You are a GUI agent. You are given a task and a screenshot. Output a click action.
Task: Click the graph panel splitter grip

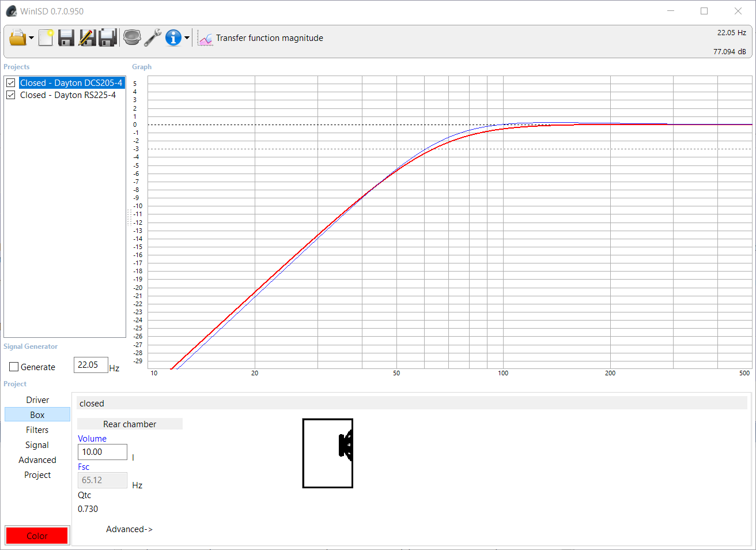[x=129, y=217]
